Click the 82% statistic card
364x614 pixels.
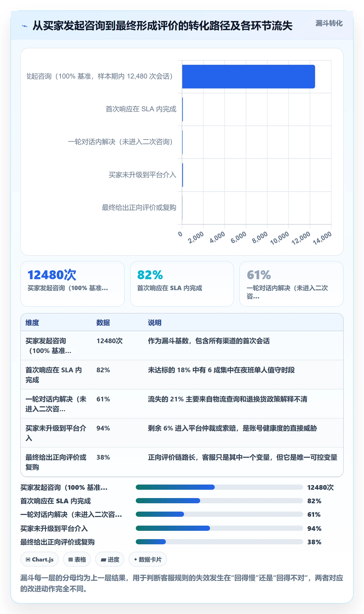(182, 284)
